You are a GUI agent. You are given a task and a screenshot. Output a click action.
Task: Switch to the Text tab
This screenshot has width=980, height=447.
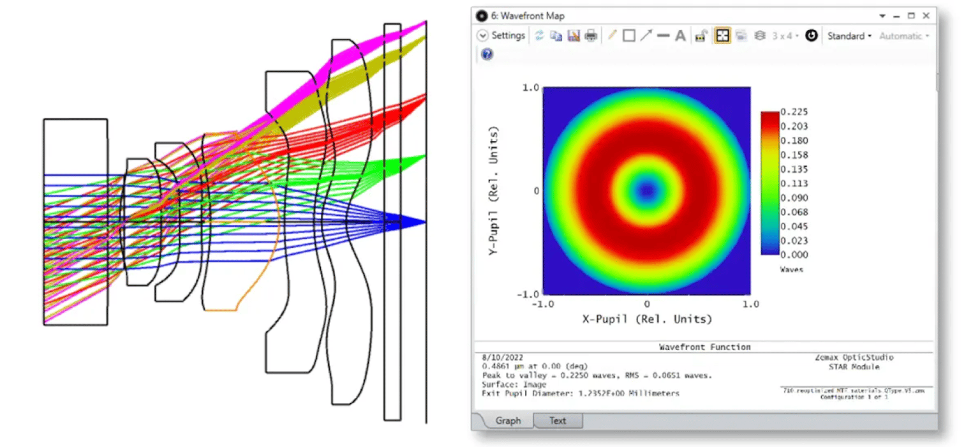[558, 421]
